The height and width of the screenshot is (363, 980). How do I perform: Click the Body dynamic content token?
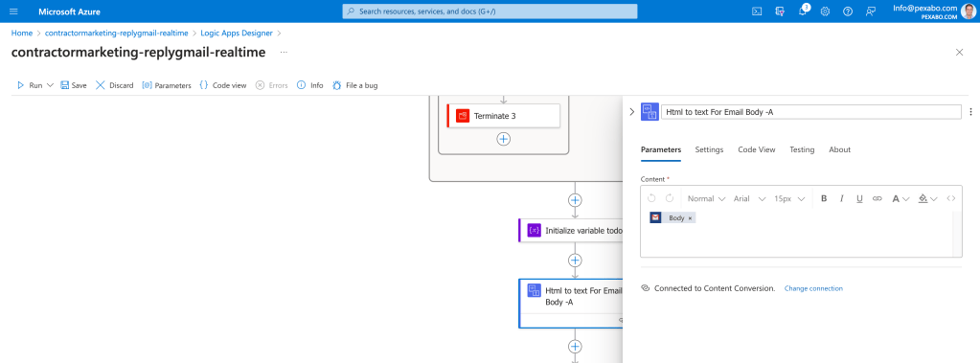click(x=672, y=218)
